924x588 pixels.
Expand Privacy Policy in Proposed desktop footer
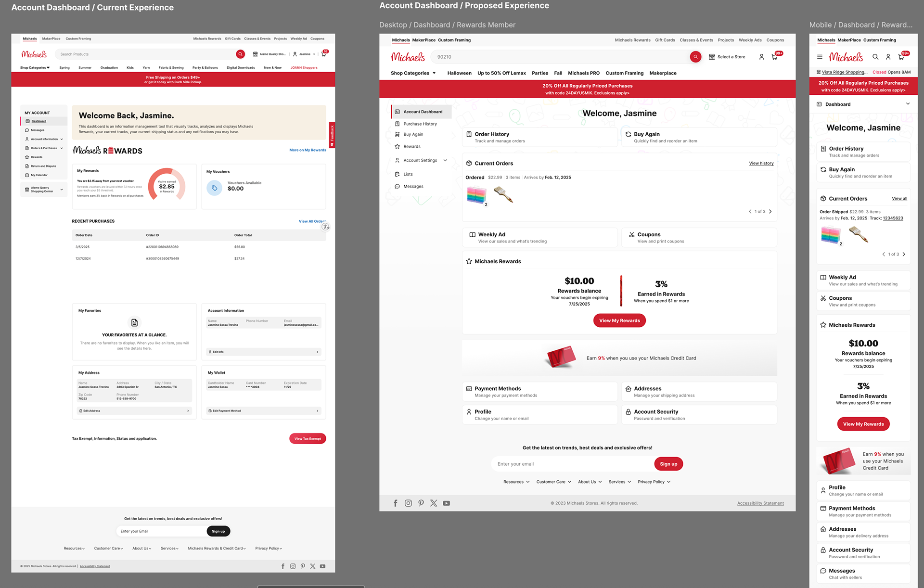pos(654,482)
